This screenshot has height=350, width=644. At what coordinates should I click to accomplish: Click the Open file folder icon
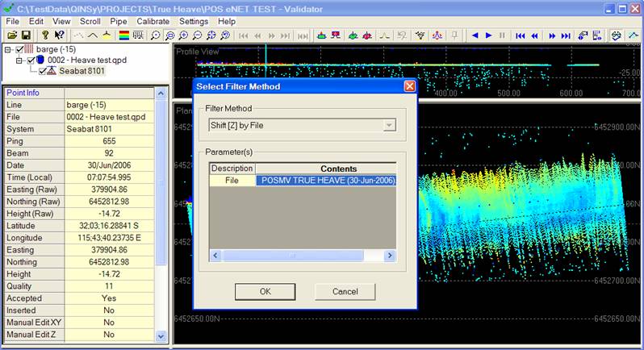12,35
